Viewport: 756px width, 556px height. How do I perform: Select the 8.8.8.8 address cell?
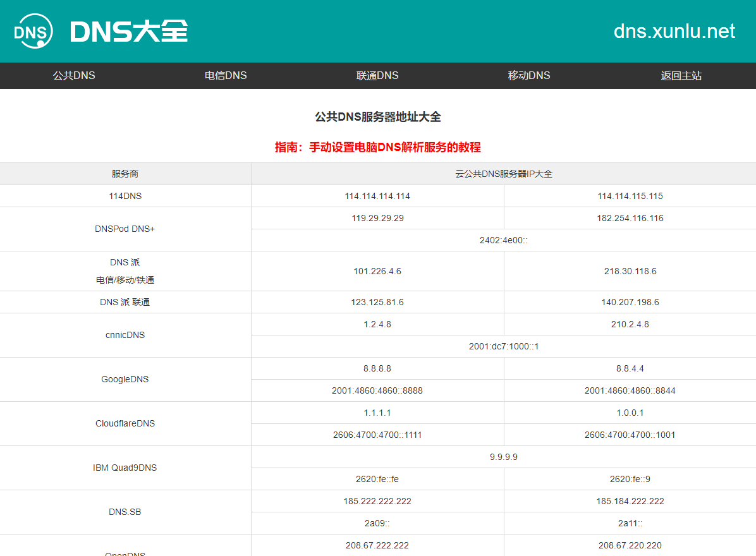point(377,368)
